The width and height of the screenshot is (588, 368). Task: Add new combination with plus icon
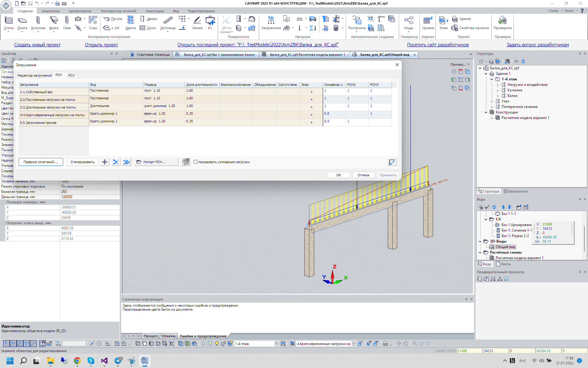click(x=105, y=162)
